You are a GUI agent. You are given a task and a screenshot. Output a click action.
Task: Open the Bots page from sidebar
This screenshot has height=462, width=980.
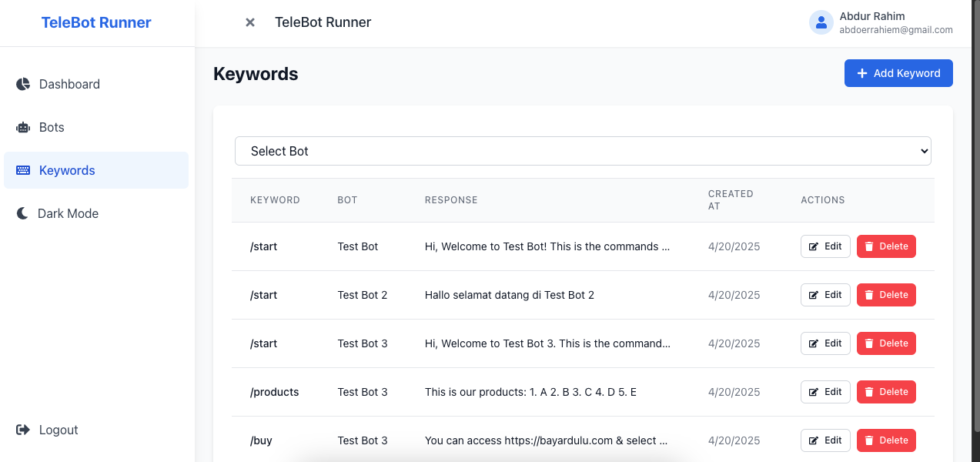52,127
